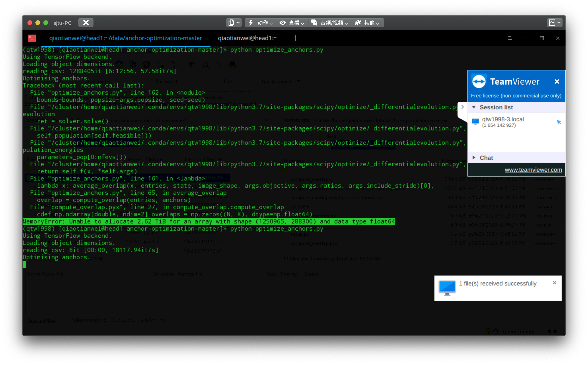Screen dimensions: 588x365
Task: Open the clipboard files toolbar dropdown
Action: tap(234, 23)
